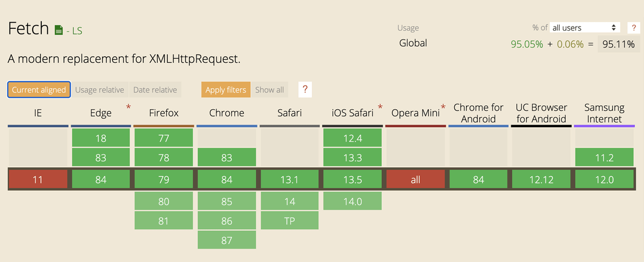
Task: Click the Global usage label
Action: [x=413, y=43]
